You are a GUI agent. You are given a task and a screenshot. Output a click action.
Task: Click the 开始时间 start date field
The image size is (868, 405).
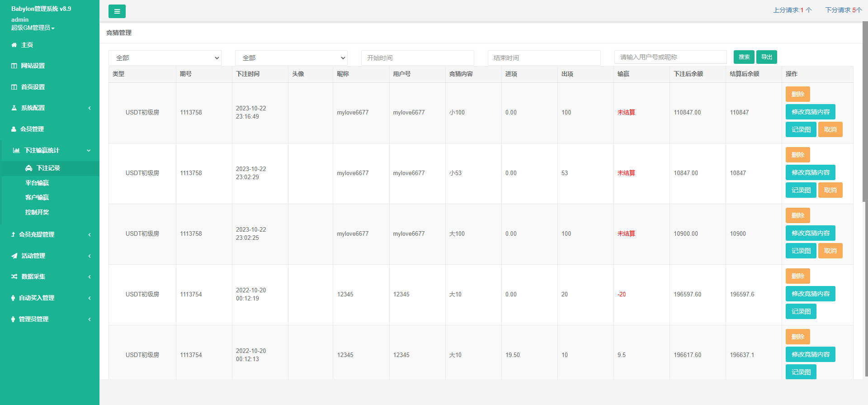click(417, 58)
